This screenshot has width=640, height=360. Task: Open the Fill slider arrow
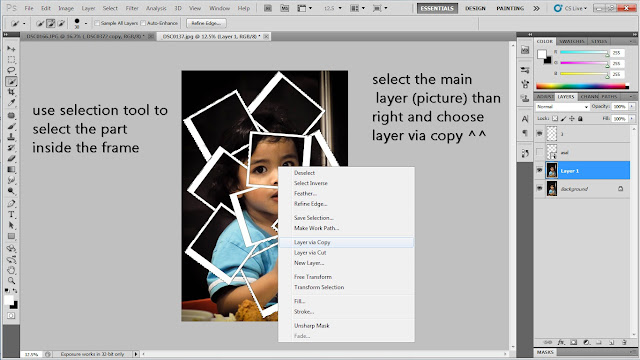[631, 118]
